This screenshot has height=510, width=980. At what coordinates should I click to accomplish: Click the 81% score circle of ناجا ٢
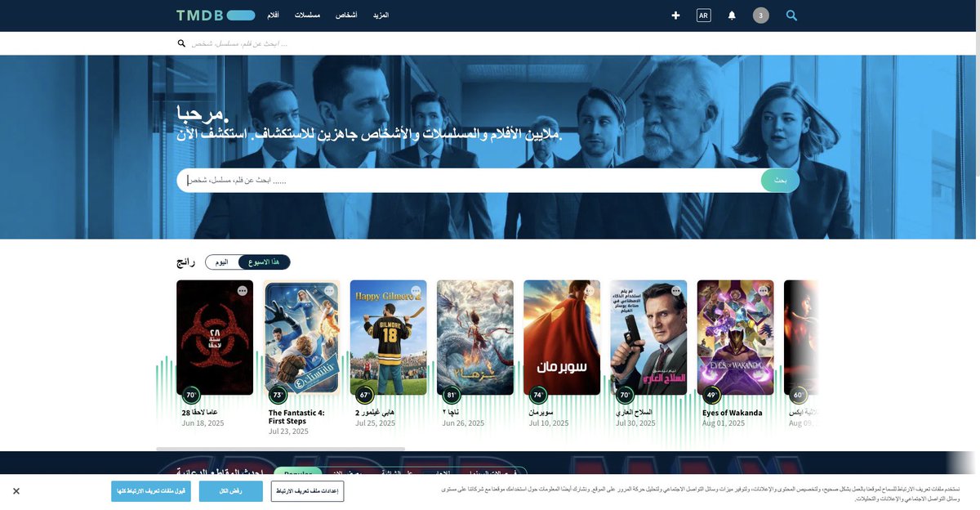click(452, 395)
